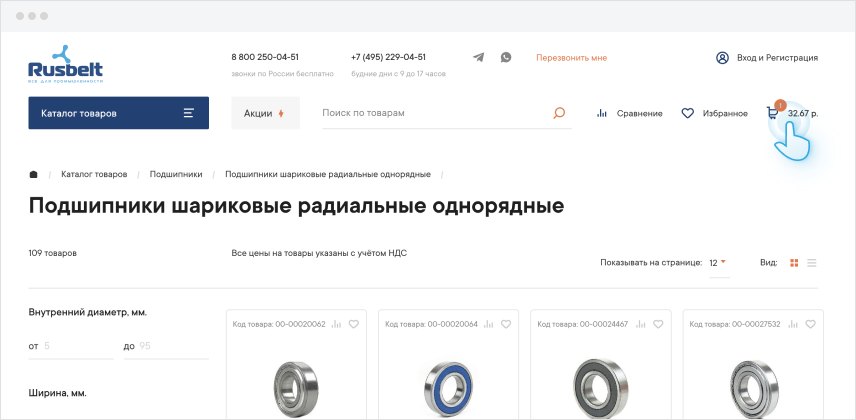Screen dimensions: 856x420
Task: Click the home breadcrumb icon
Action: pyautogui.click(x=33, y=174)
